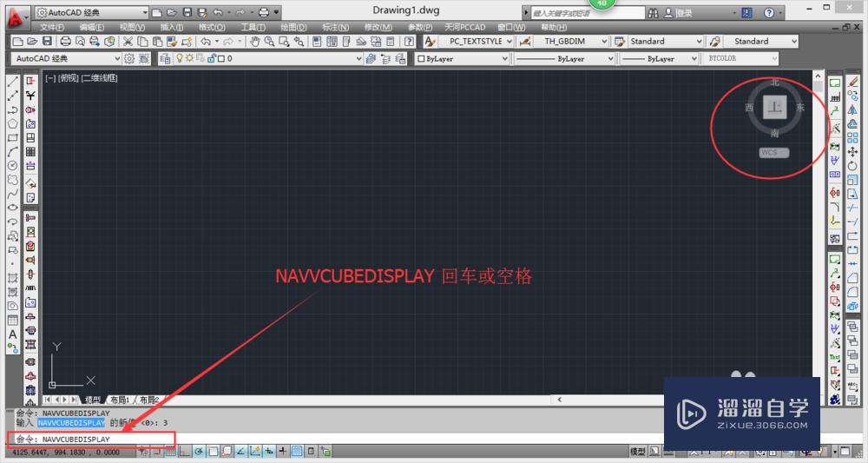Select the Rectangle draw tool

13,137
